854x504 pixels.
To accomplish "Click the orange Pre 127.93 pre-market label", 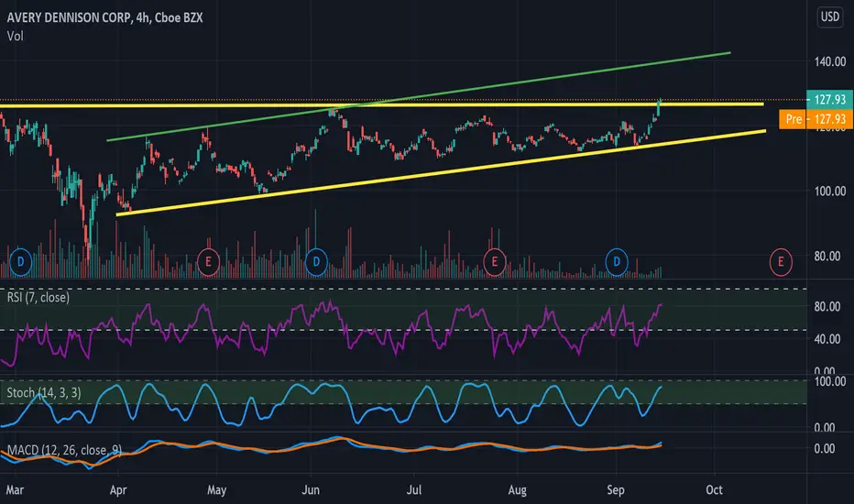I will coord(816,119).
